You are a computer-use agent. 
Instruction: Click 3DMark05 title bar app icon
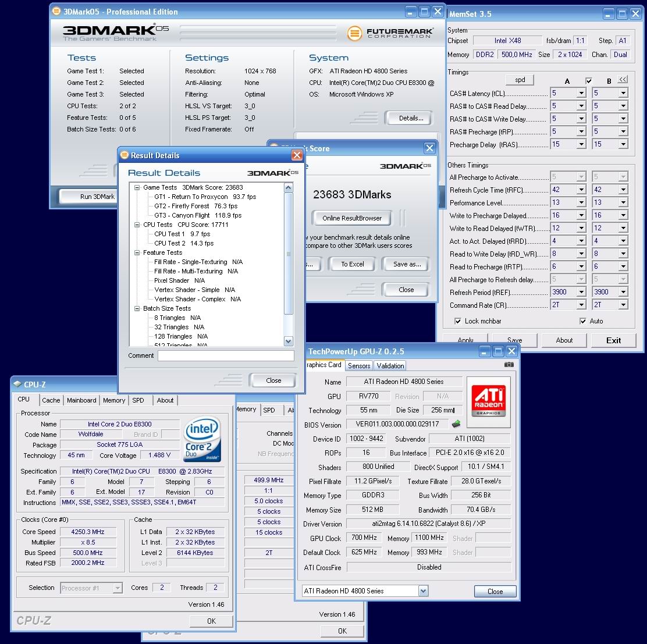(56, 11)
